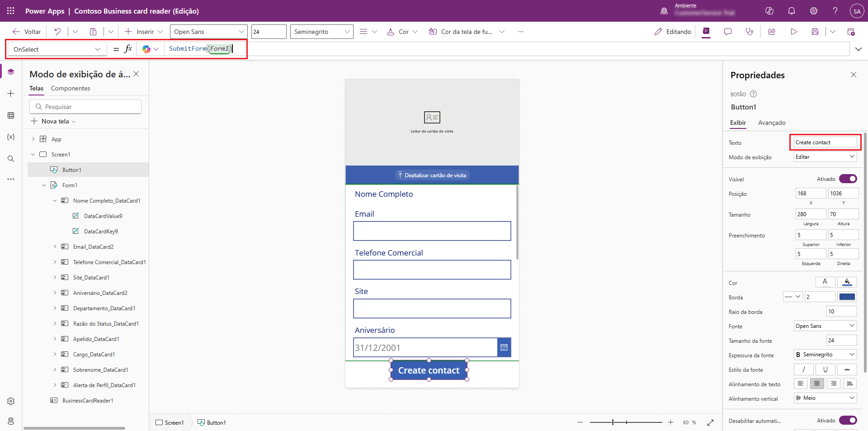Screen dimensions: 868x431
Task: Toggle the Visível switch
Action: pyautogui.click(x=848, y=179)
